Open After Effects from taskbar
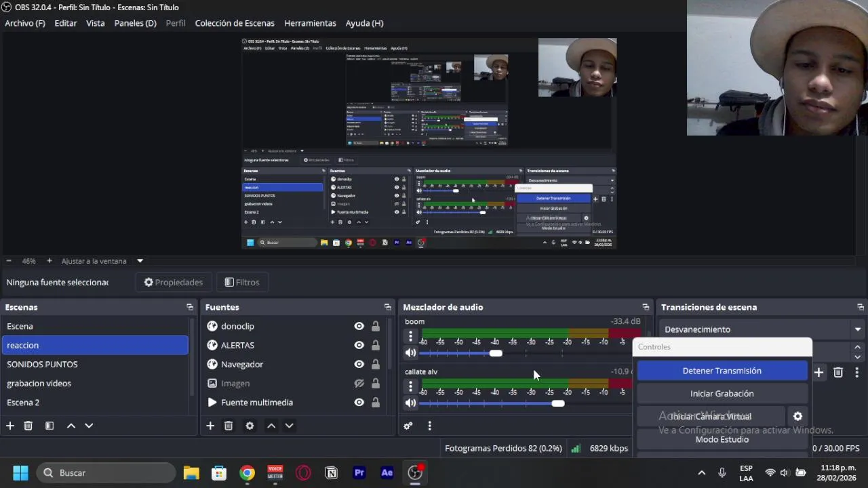Viewport: 868px width, 488px height. (x=387, y=472)
